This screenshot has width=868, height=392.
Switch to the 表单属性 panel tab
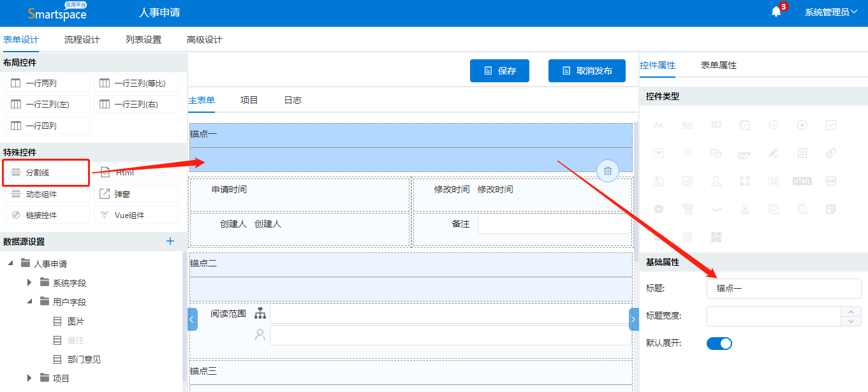pos(719,65)
